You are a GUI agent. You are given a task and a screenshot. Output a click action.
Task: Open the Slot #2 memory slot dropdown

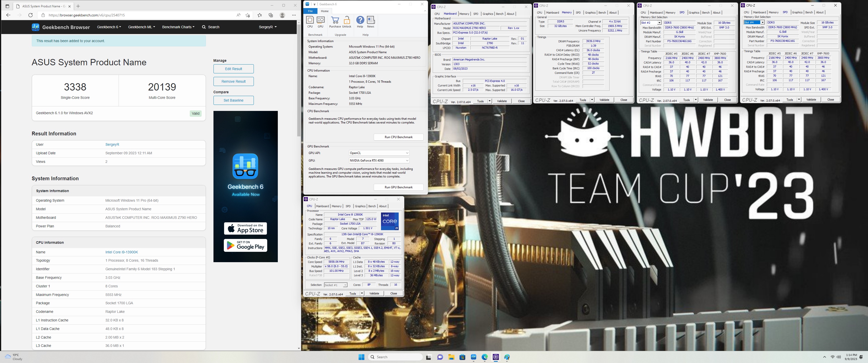coord(651,23)
